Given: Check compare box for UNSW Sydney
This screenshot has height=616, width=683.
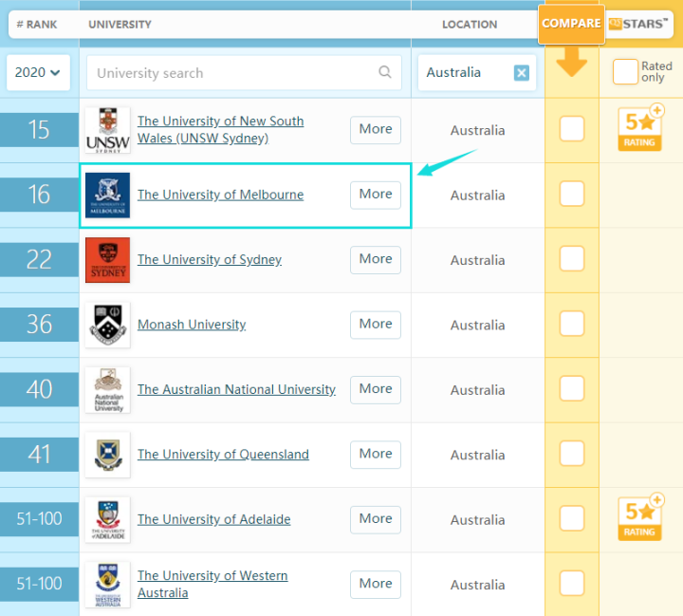Looking at the screenshot, I should (x=571, y=128).
